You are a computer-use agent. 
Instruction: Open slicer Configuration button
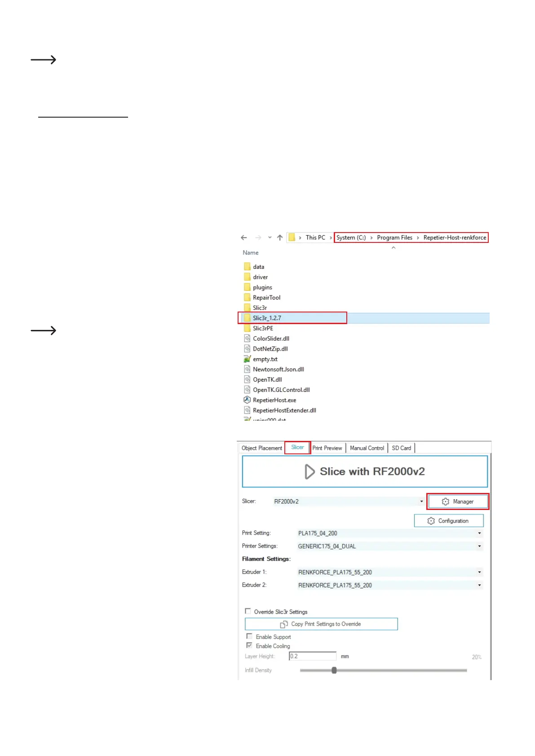tap(448, 521)
